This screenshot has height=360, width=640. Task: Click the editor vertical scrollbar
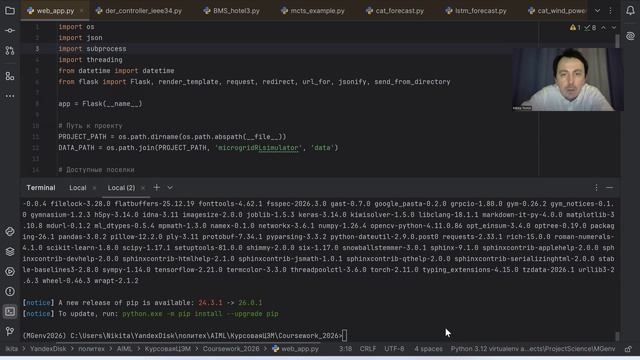[618, 41]
